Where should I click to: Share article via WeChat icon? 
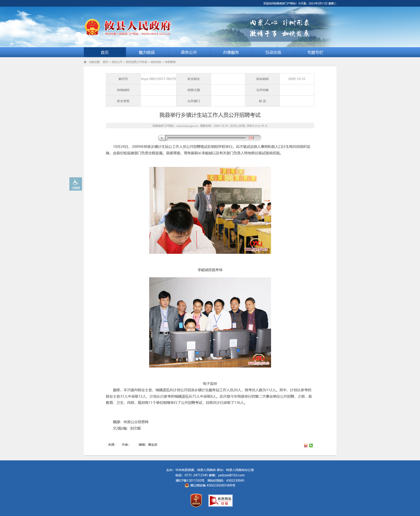pyautogui.click(x=311, y=445)
